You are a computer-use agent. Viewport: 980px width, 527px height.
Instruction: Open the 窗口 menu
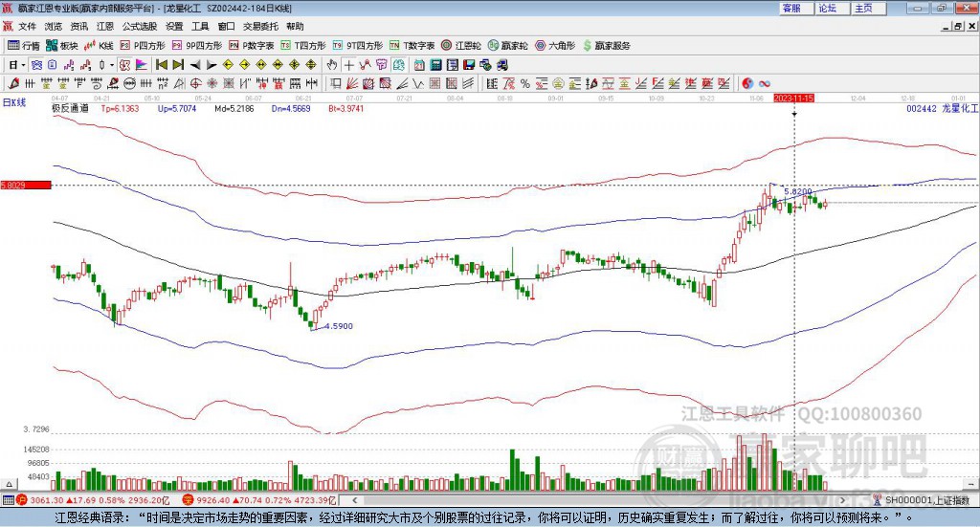click(x=226, y=26)
